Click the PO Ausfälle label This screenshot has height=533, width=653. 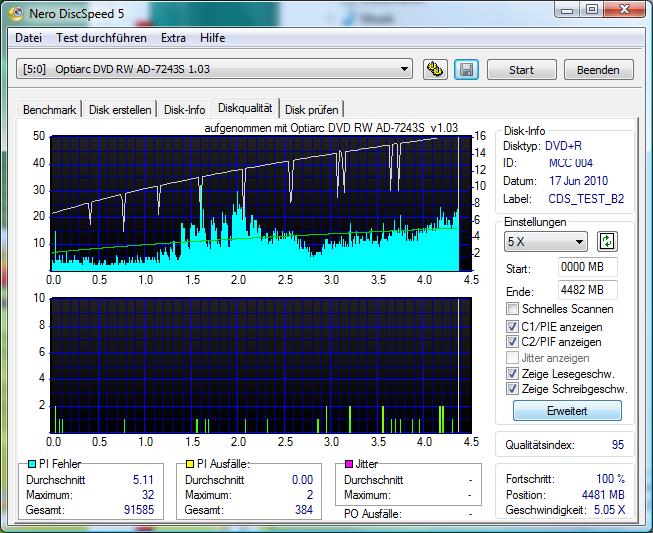(x=373, y=514)
